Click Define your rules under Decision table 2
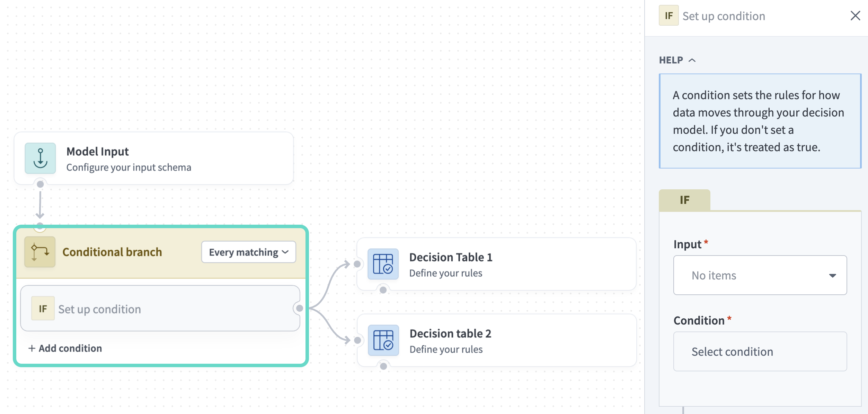868x414 pixels. point(447,349)
